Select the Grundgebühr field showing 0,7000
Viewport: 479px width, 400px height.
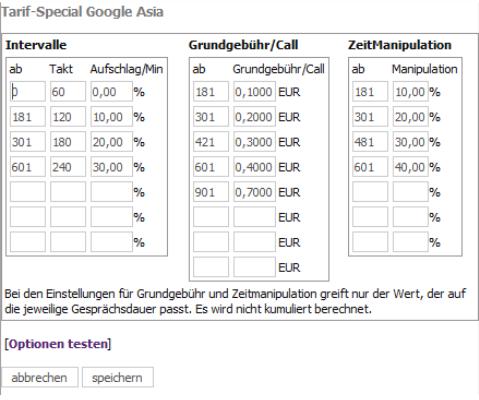254,192
